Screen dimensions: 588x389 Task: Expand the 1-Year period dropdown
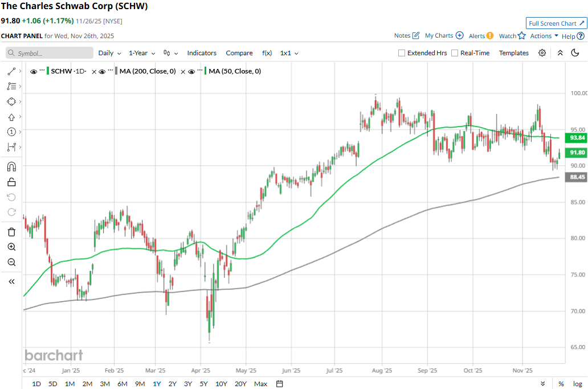tap(142, 53)
